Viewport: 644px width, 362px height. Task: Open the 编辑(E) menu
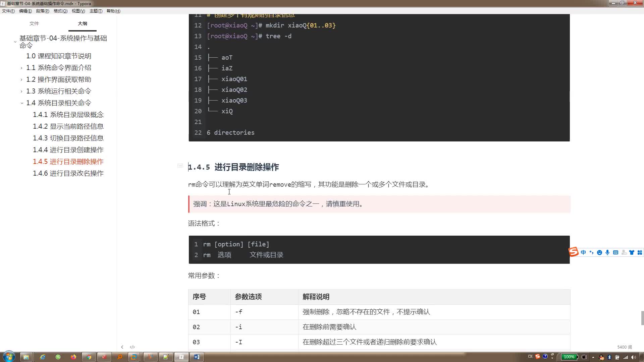pyautogui.click(x=25, y=11)
